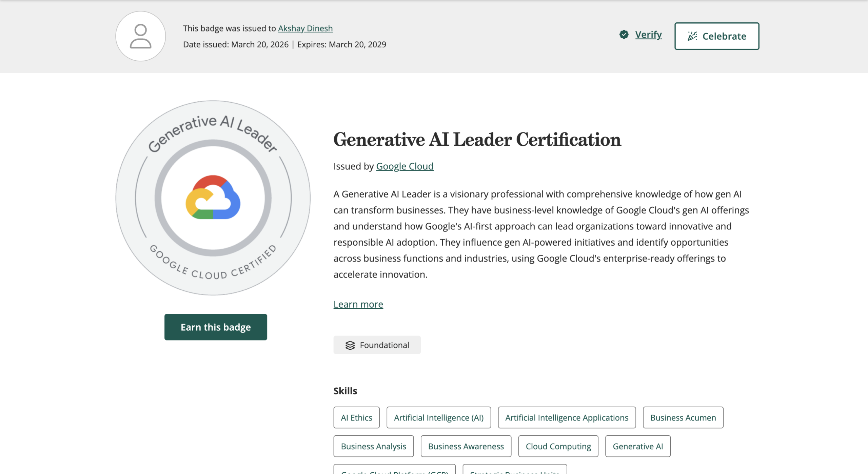Screen dimensions: 868x474
Task: Click the confetti icon in Celebrate button
Action: tap(692, 36)
